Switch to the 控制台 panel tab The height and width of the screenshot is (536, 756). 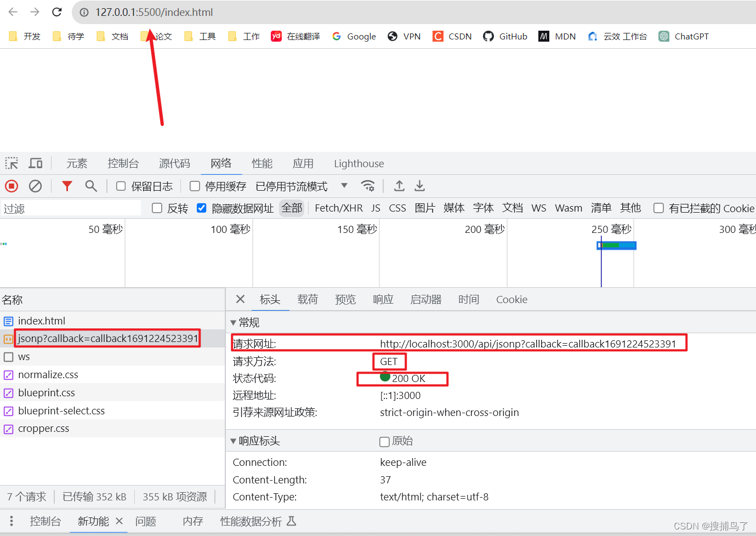123,163
